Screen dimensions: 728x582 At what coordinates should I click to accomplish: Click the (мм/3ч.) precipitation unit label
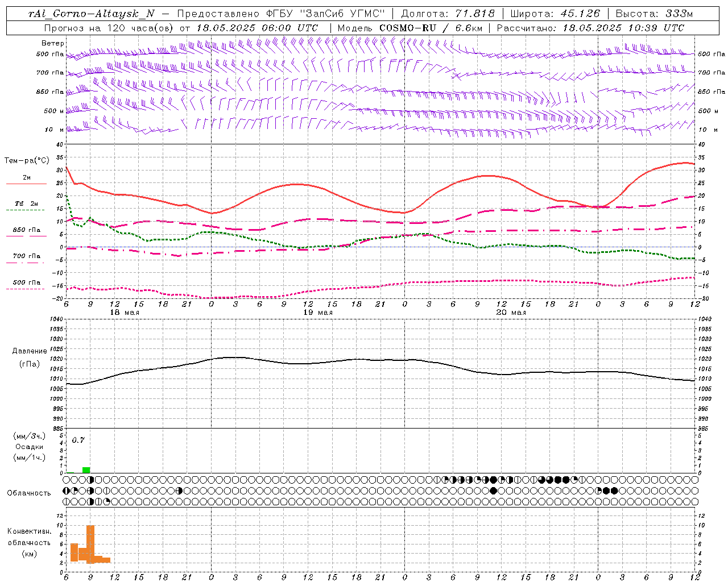click(x=29, y=436)
